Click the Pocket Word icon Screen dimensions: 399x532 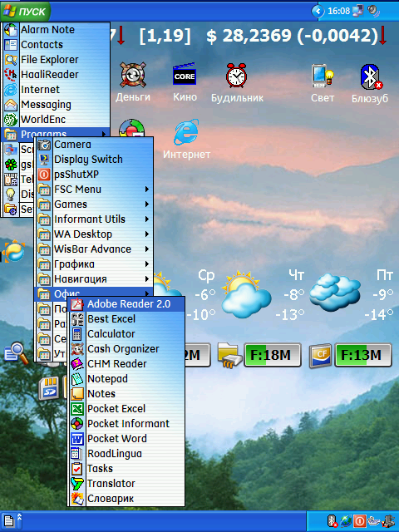(77, 438)
